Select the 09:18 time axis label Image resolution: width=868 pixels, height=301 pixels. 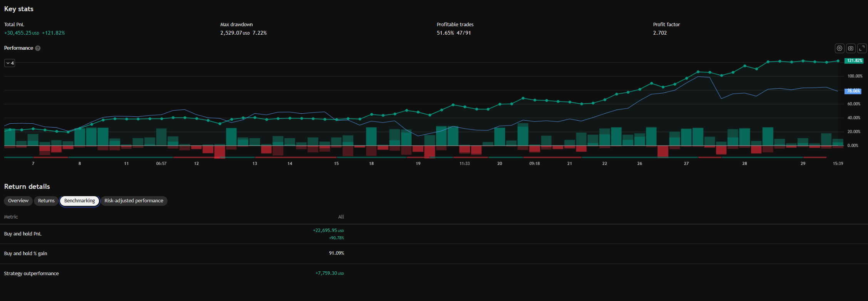(x=535, y=164)
